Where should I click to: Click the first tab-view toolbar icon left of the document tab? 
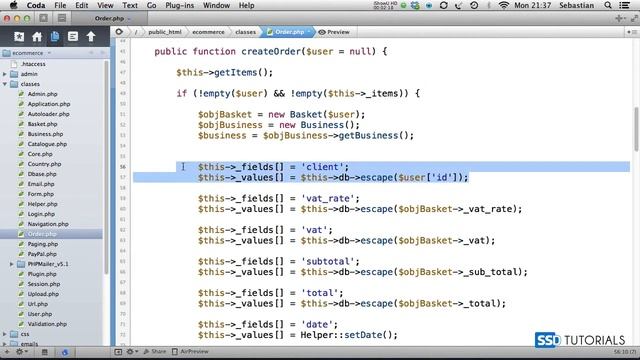coord(44,18)
